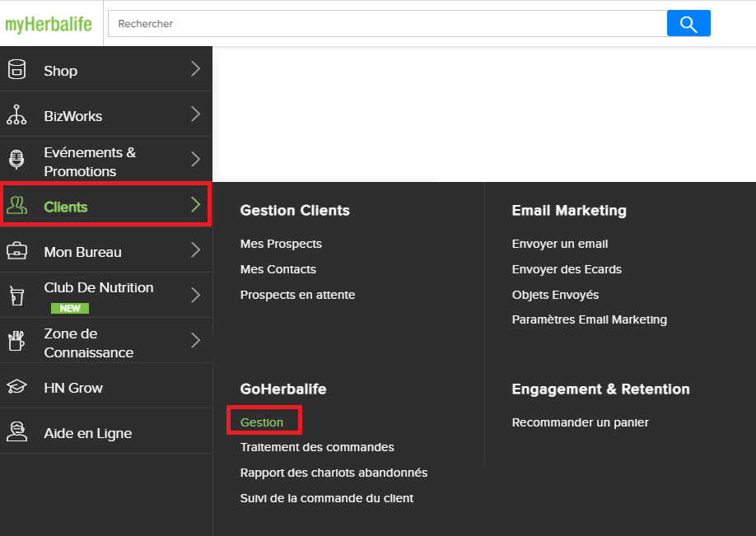Click the NEW badge under Club De Nutrition

click(x=70, y=309)
